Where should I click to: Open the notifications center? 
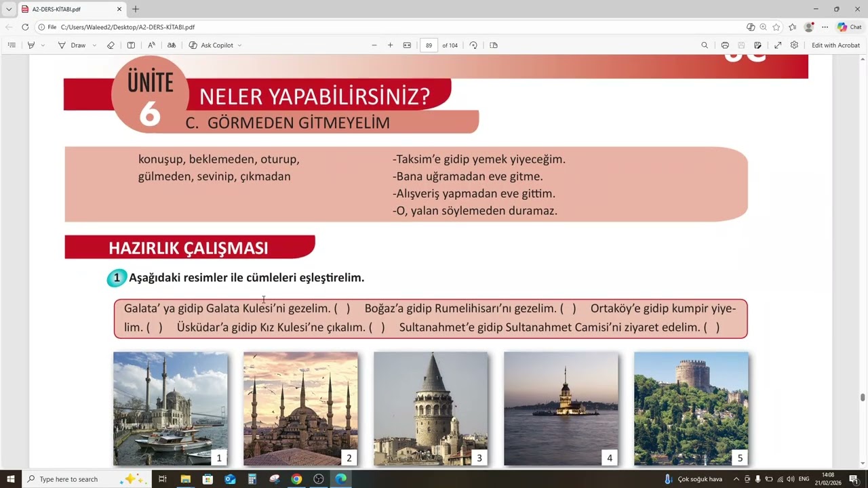click(x=854, y=479)
